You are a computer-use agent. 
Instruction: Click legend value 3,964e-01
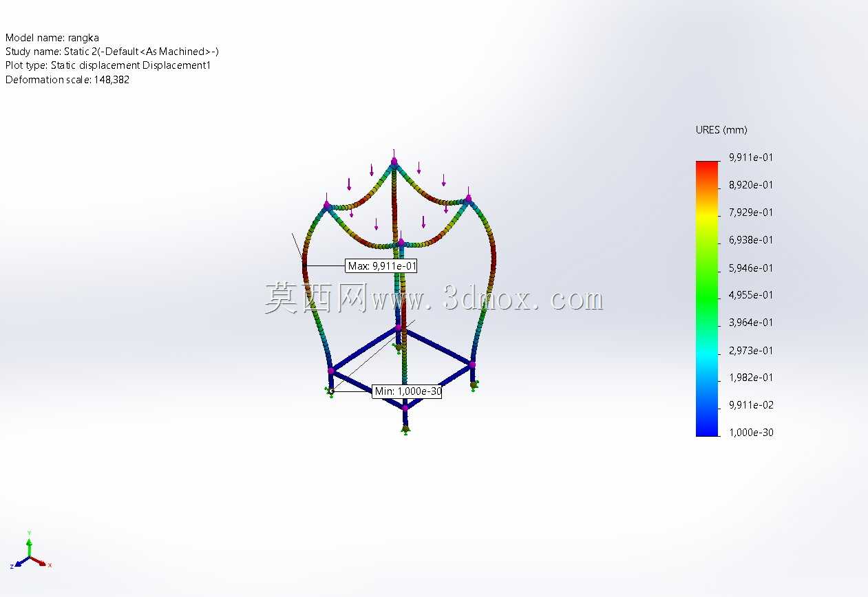point(751,323)
